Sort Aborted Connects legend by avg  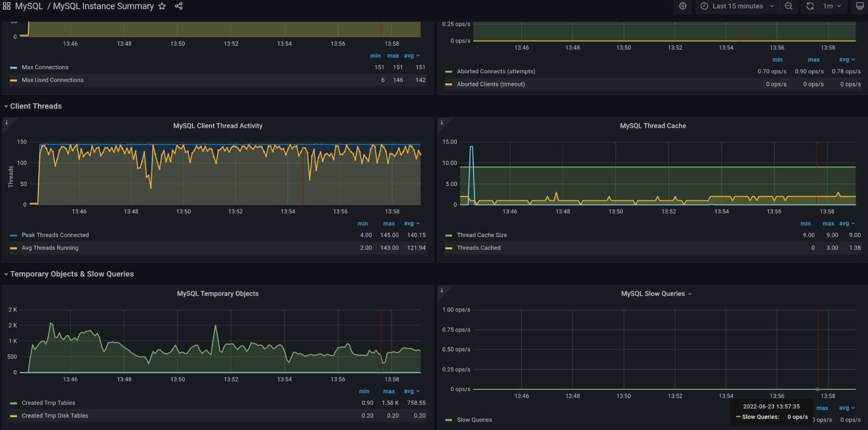coord(847,59)
